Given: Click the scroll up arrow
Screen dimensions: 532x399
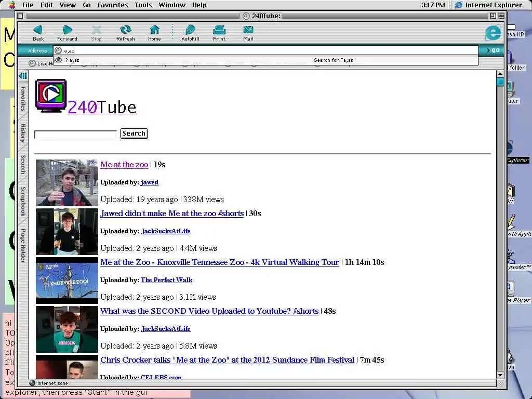Looking at the screenshot, I should (x=500, y=74).
